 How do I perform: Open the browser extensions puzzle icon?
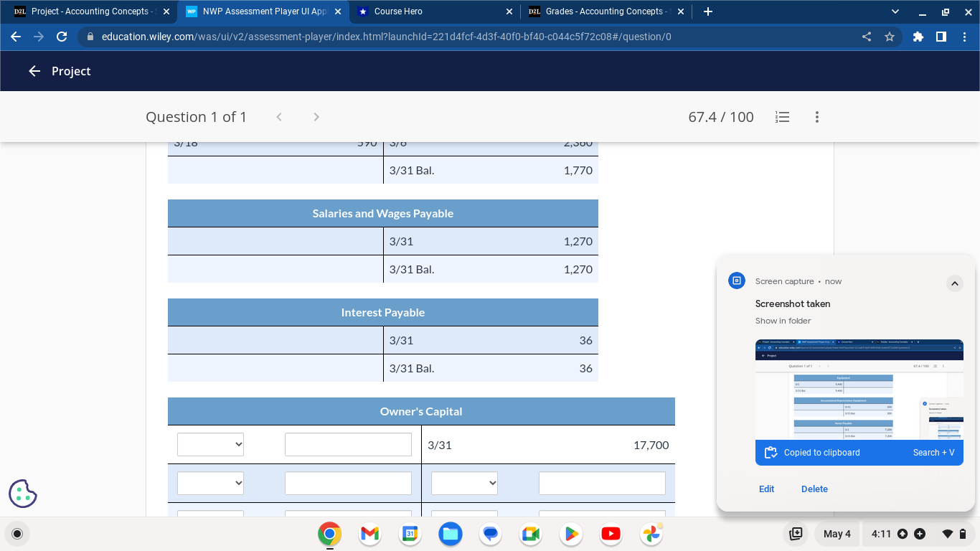click(918, 37)
